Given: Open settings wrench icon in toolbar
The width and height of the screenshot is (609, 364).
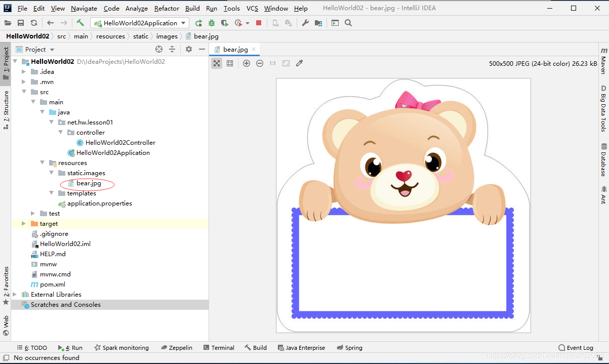Looking at the screenshot, I should pyautogui.click(x=305, y=23).
